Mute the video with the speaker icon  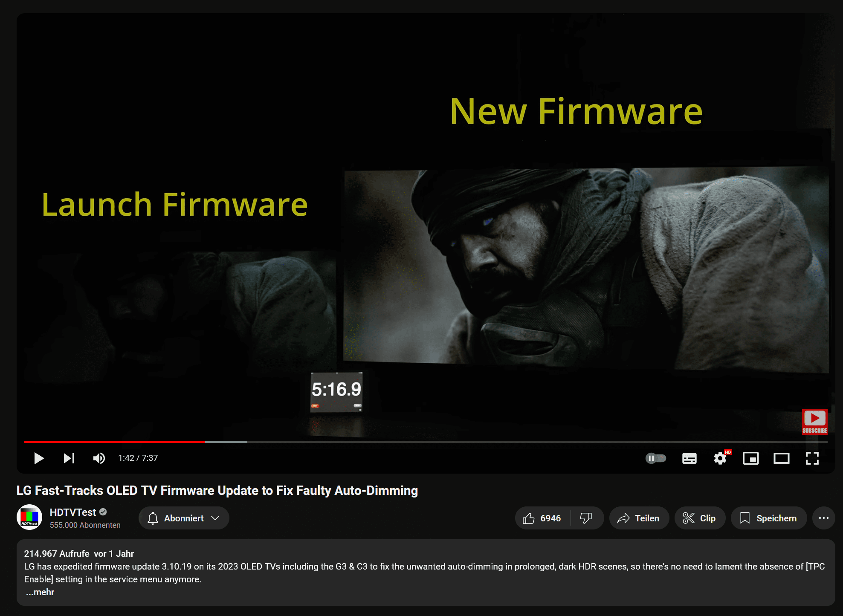[x=99, y=458]
